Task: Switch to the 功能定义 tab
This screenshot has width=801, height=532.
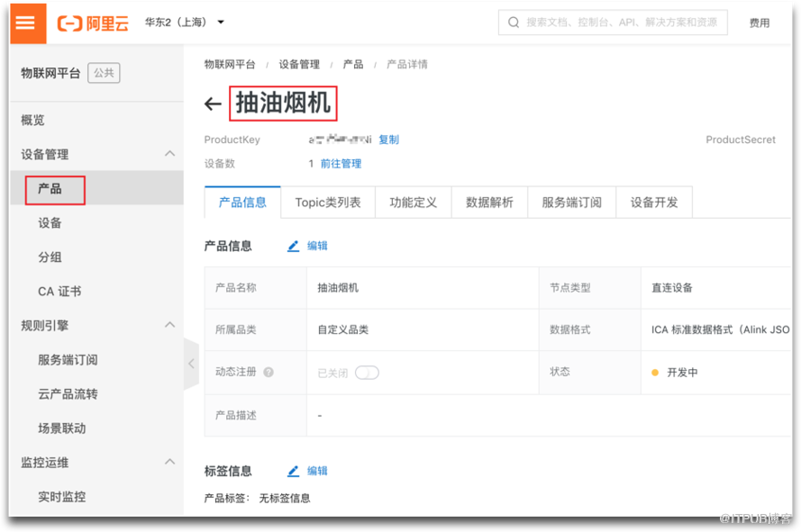Action: pos(413,203)
